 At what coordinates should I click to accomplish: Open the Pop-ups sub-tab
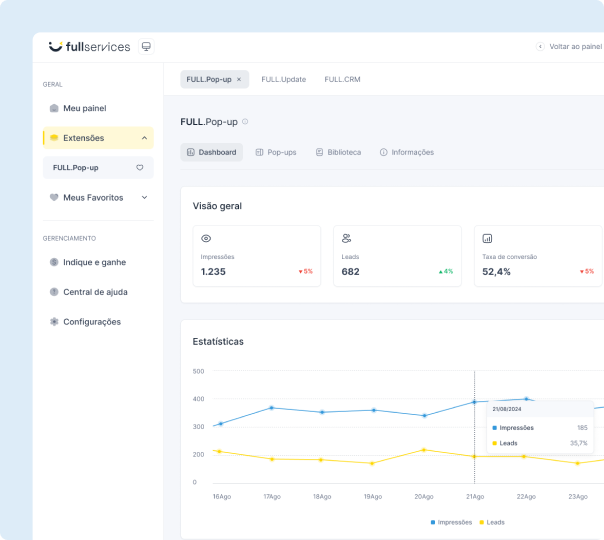(x=276, y=152)
